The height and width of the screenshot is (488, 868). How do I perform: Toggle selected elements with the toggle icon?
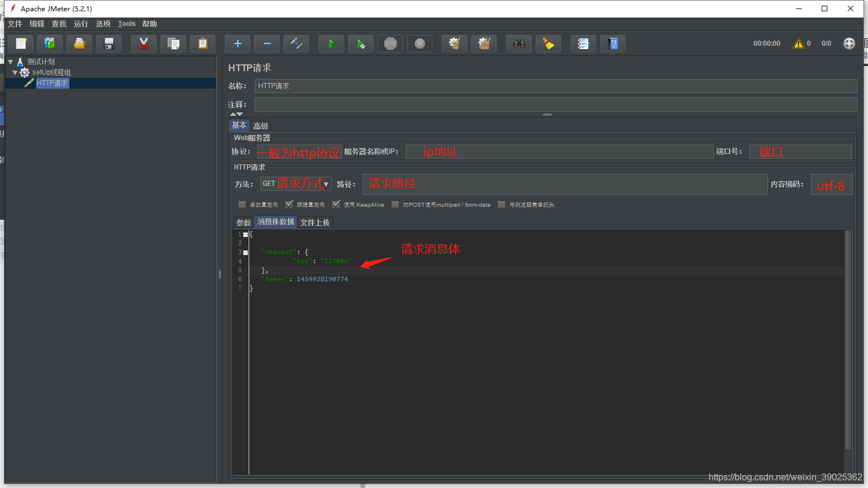pyautogui.click(x=297, y=43)
